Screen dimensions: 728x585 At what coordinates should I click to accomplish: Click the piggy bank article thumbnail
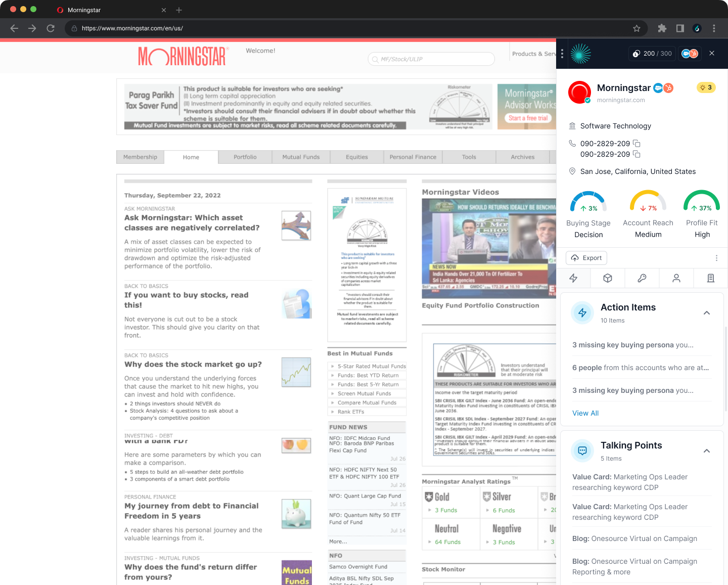296,514
